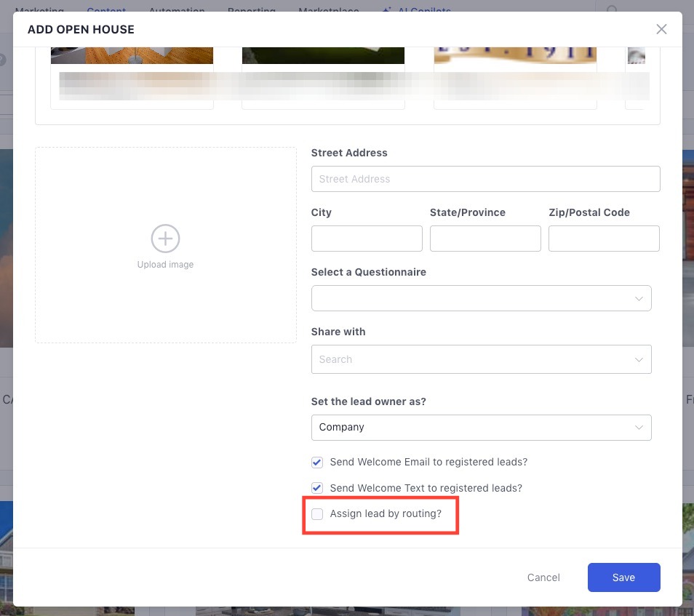The width and height of the screenshot is (694, 616).
Task: Click the AI Copilot sparkle icon
Action: (x=386, y=11)
